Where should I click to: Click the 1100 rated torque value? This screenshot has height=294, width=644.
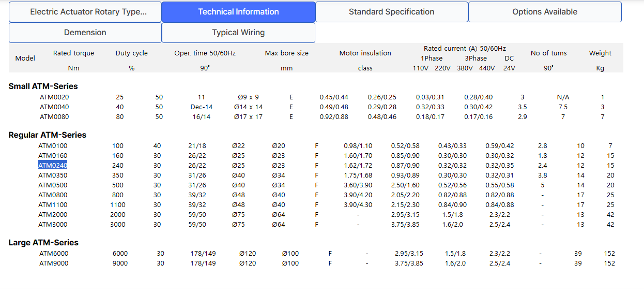click(x=118, y=205)
